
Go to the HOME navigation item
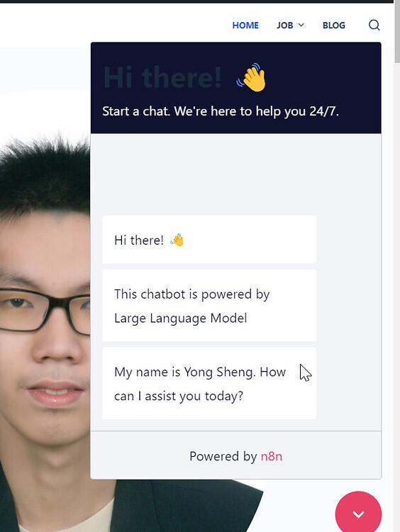[x=245, y=25]
